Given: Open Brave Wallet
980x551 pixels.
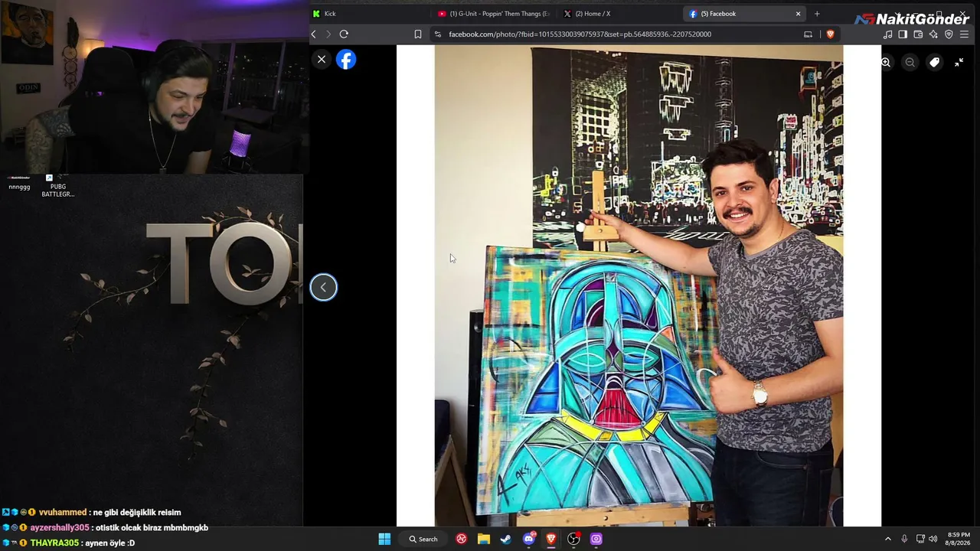Looking at the screenshot, I should pyautogui.click(x=918, y=34).
